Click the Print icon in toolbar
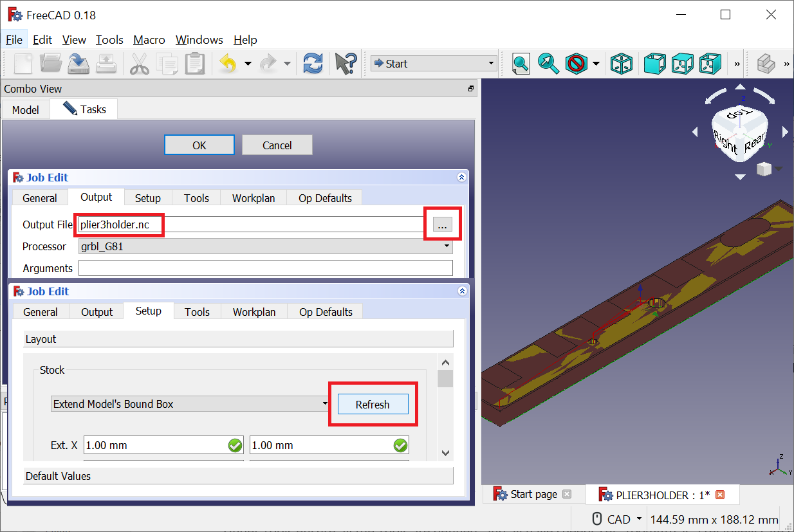Image resolution: width=794 pixels, height=532 pixels. click(x=106, y=64)
